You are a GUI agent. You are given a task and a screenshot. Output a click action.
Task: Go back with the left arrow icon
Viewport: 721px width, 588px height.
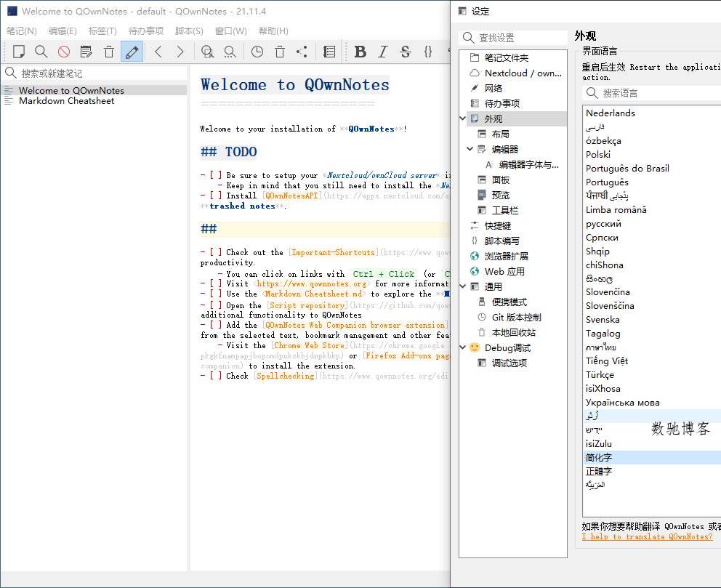click(x=158, y=52)
